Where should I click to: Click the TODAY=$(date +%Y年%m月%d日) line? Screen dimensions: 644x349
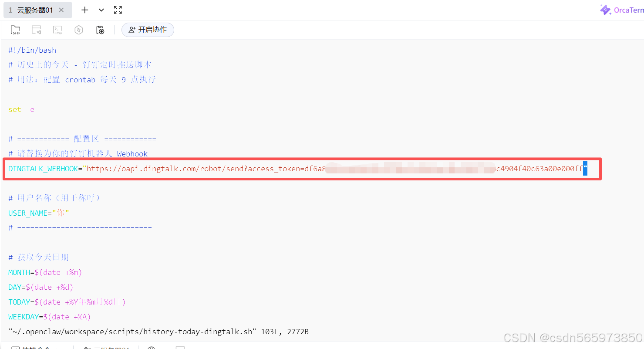pos(67,302)
